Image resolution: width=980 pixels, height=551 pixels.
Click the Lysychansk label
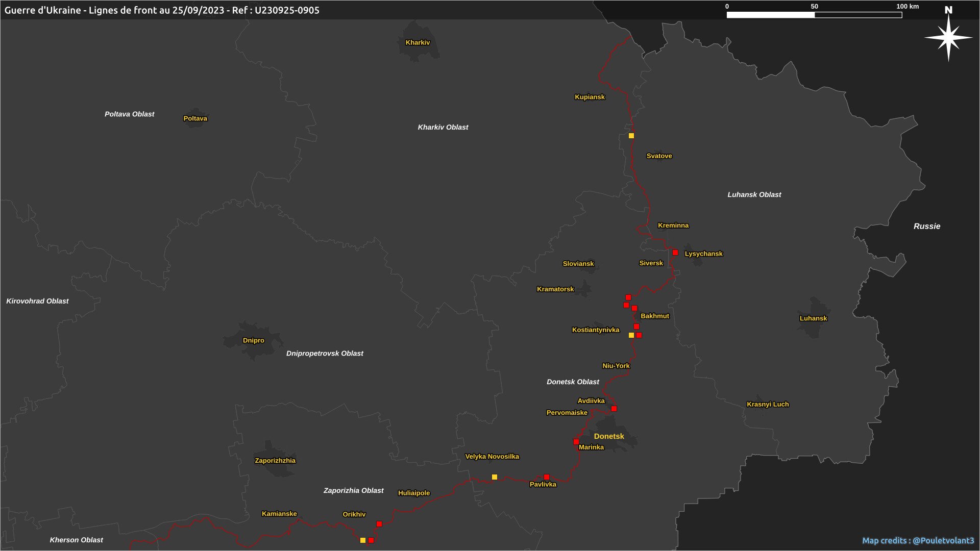703,254
